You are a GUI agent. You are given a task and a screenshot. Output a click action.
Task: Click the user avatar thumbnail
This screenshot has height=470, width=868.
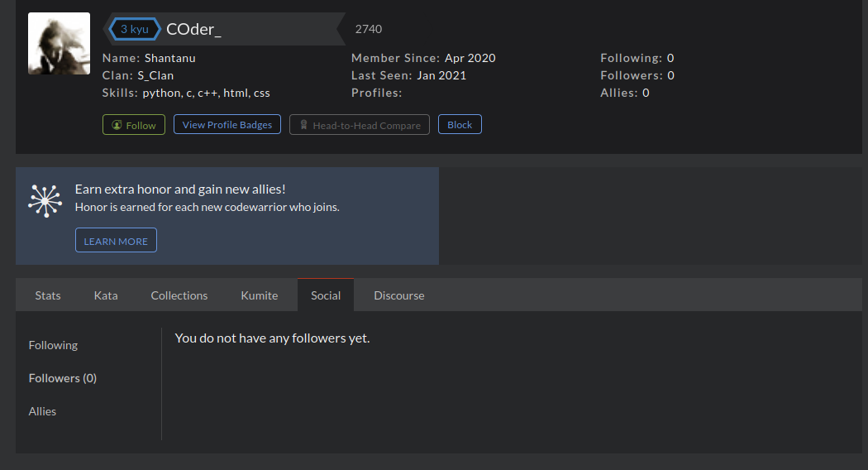point(60,43)
